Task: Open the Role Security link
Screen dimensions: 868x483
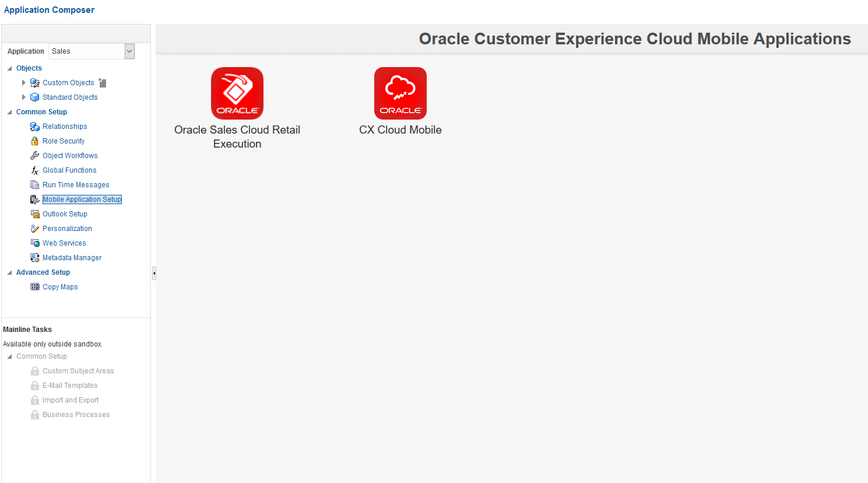Action: 64,141
